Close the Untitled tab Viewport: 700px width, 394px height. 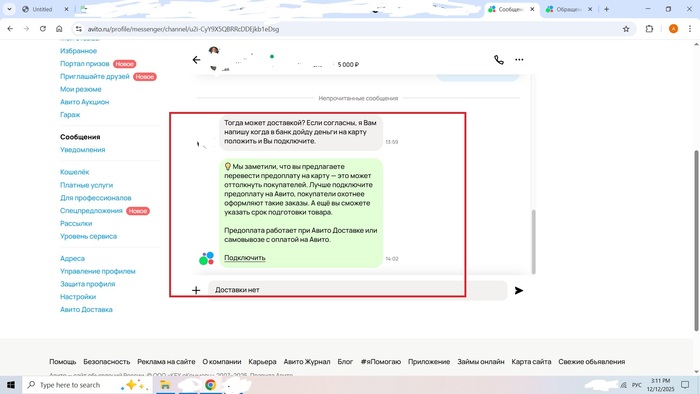click(x=66, y=9)
